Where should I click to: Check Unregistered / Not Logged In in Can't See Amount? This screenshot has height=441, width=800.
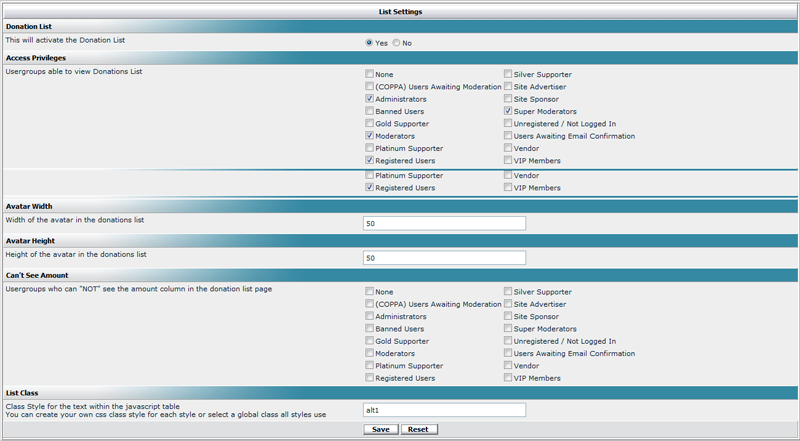coord(508,340)
